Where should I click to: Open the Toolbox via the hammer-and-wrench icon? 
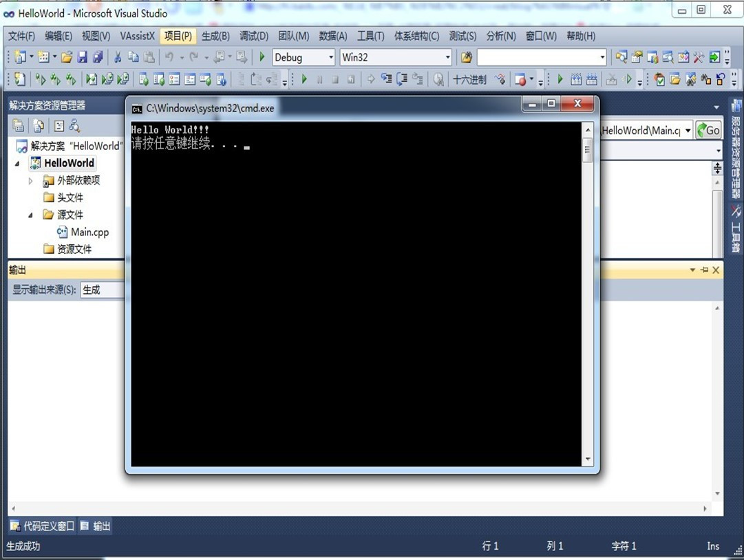point(698,57)
